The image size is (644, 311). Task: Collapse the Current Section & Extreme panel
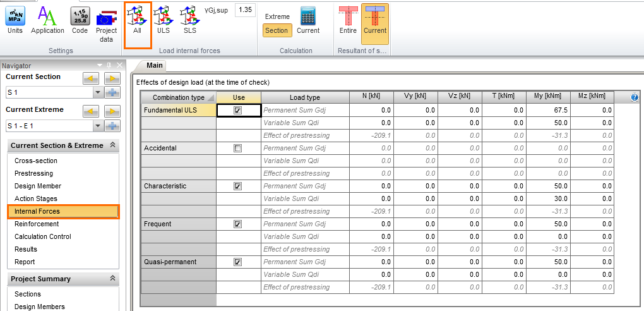(112, 145)
